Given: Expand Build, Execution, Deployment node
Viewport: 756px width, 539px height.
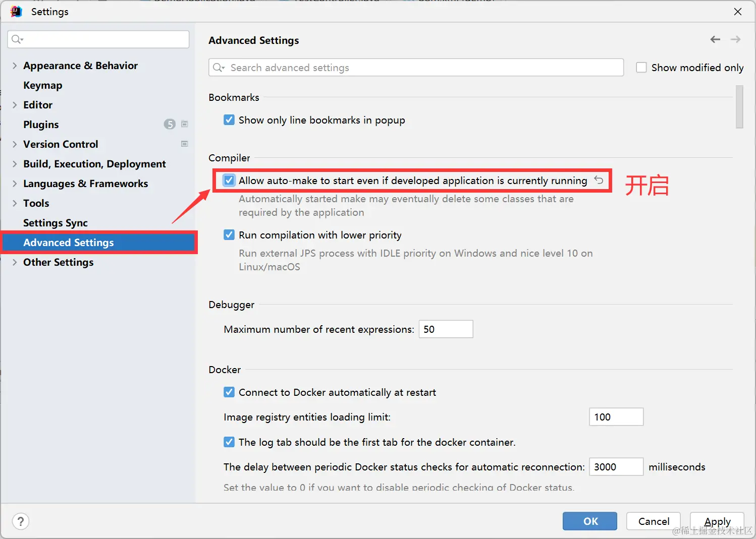Looking at the screenshot, I should pos(15,164).
